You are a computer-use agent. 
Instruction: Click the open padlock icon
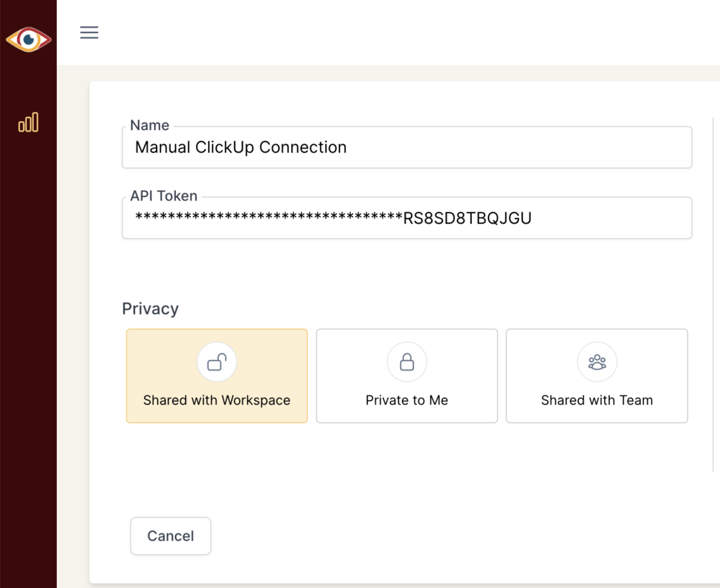217,362
